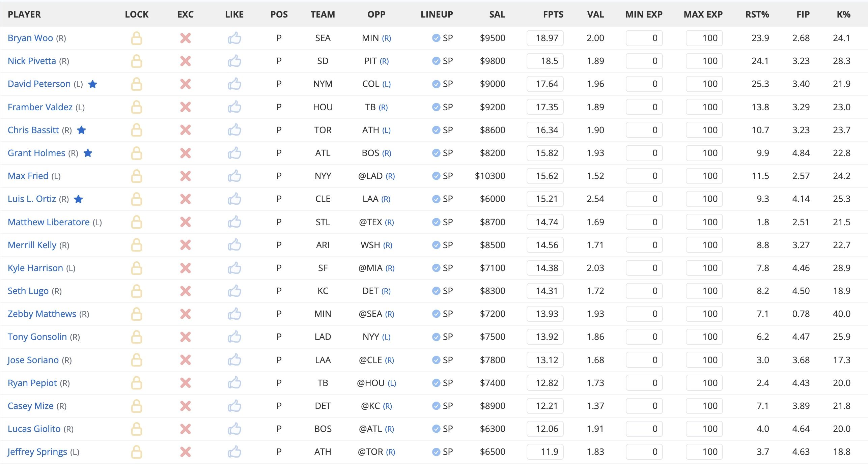The width and height of the screenshot is (868, 464).
Task: Open Jeffrey Springs player link
Action: coord(37,452)
